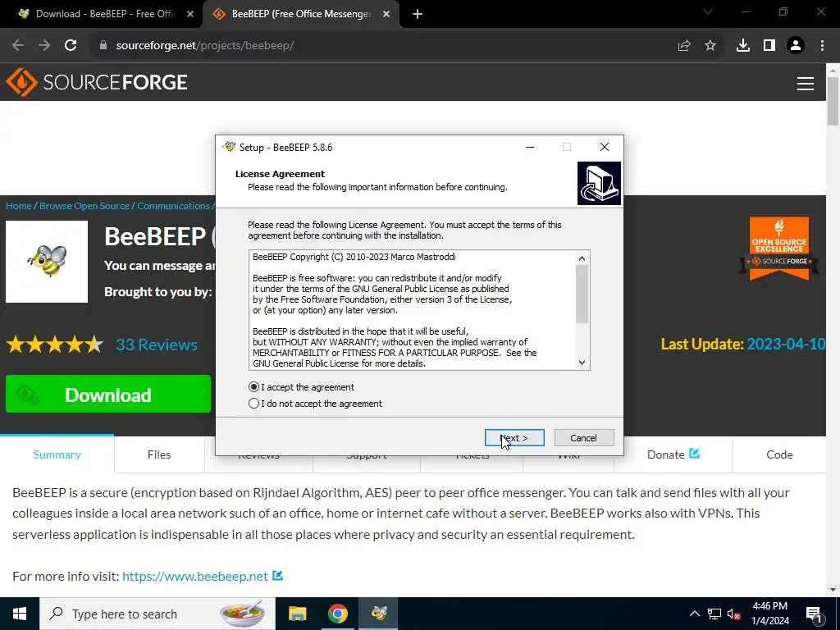
Task: Click the share page icon
Action: click(684, 46)
